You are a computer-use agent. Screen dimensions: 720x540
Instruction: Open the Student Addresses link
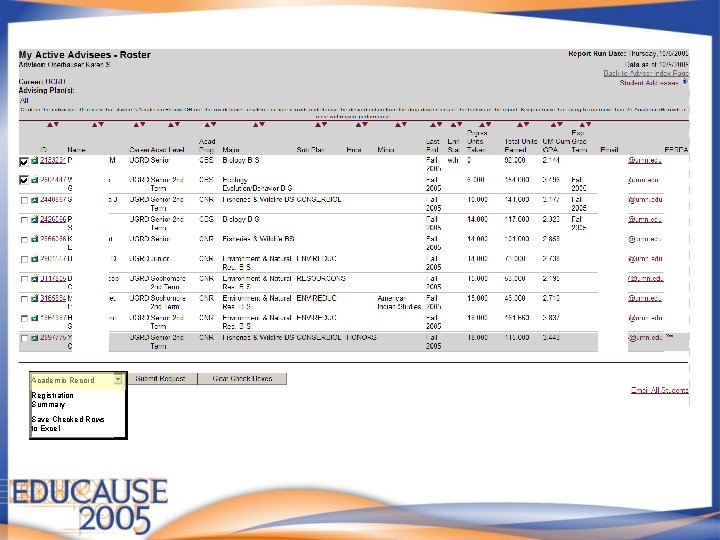tap(649, 83)
